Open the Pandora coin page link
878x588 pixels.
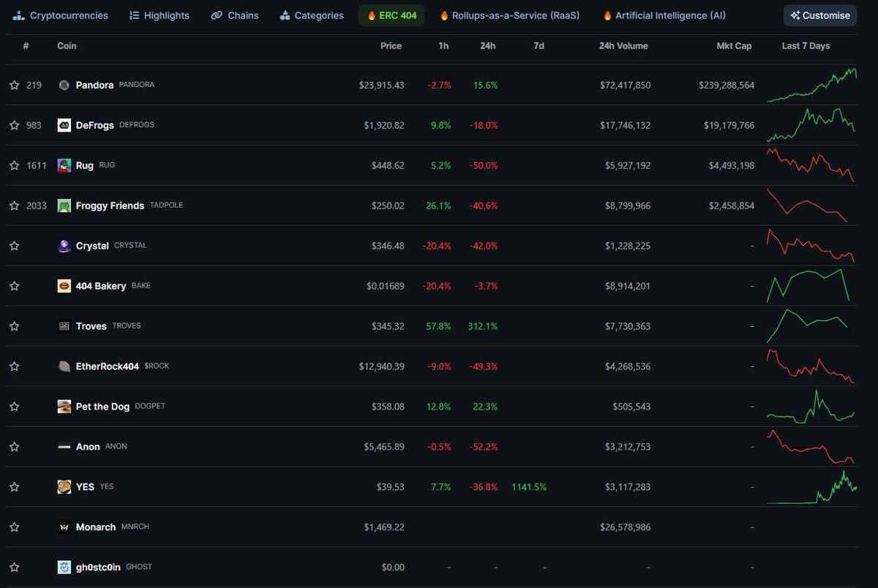coord(94,85)
